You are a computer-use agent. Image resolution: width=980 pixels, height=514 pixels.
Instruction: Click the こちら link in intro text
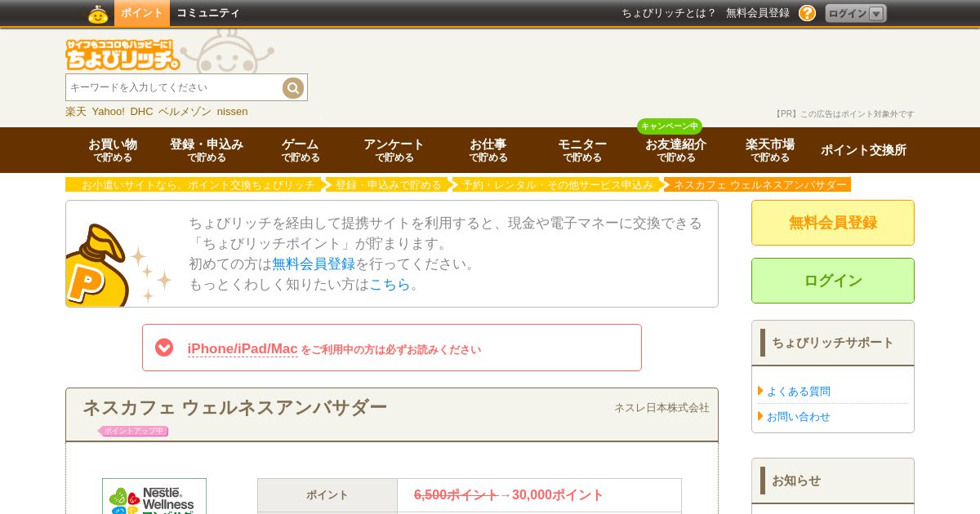[390, 284]
